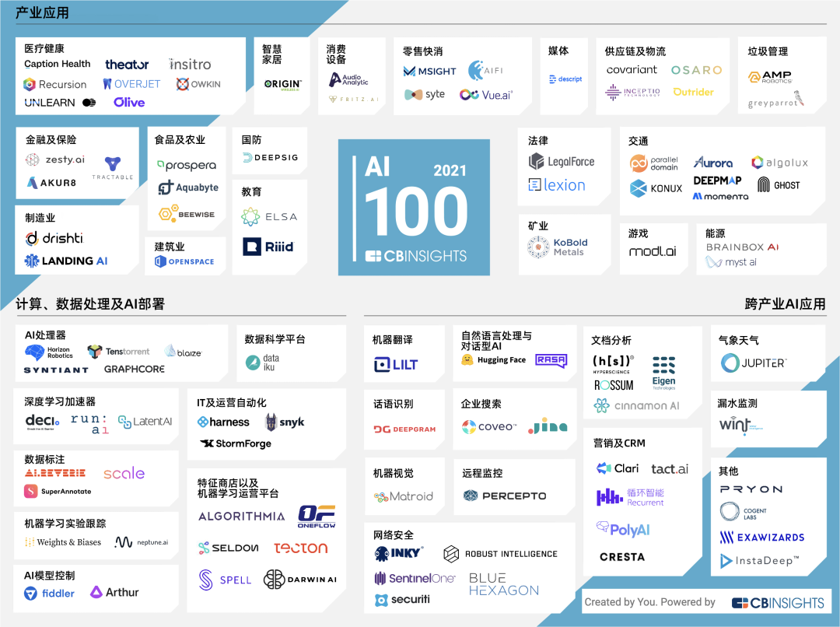Viewport: 840px width, 627px height.
Task: Select the Hugging Face logo
Action: pyautogui.click(x=493, y=359)
